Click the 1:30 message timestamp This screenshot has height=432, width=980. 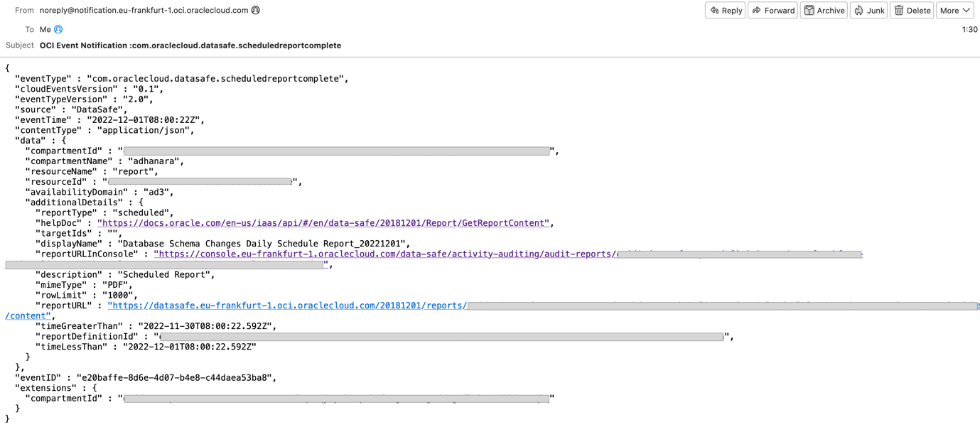pos(969,30)
